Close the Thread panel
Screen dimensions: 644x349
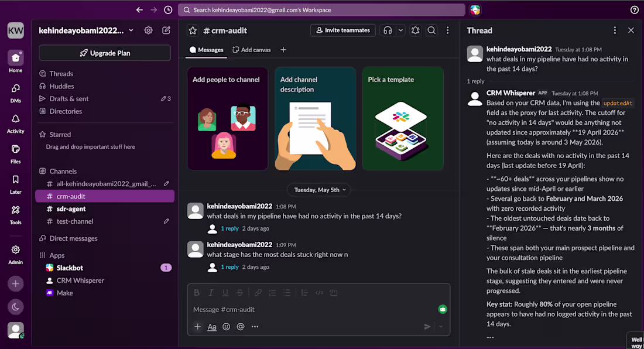tap(631, 30)
